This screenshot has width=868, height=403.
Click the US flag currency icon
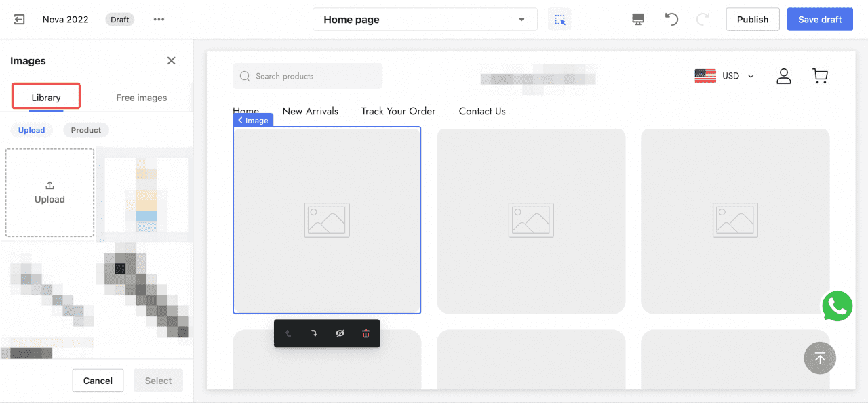point(705,76)
